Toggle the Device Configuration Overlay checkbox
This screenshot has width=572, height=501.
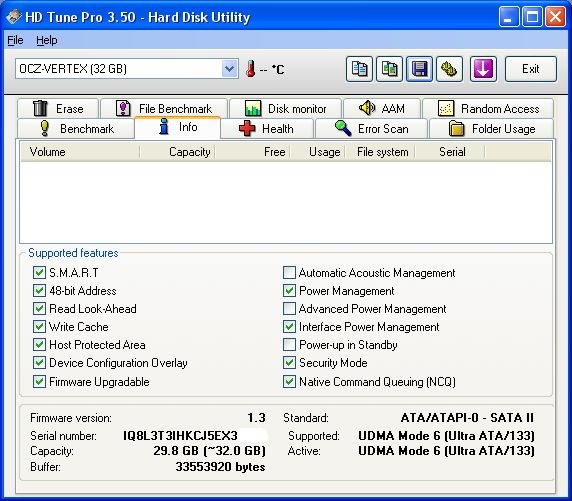[x=39, y=363]
